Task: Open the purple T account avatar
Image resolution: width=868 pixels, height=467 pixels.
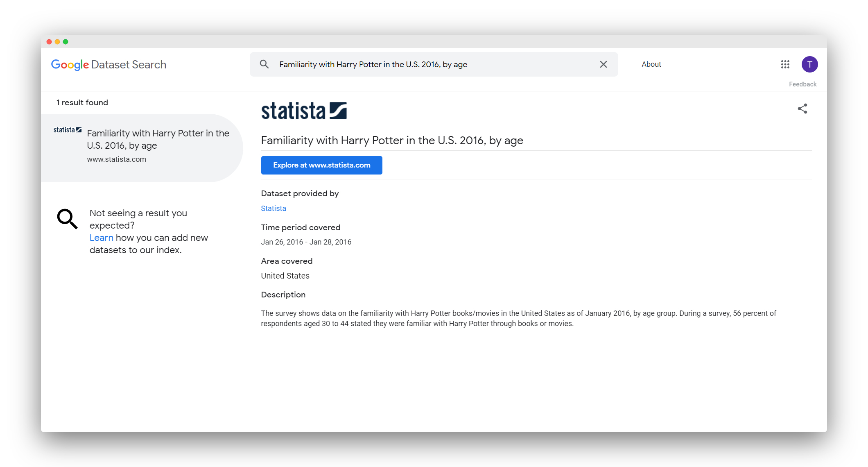Action: tap(809, 64)
